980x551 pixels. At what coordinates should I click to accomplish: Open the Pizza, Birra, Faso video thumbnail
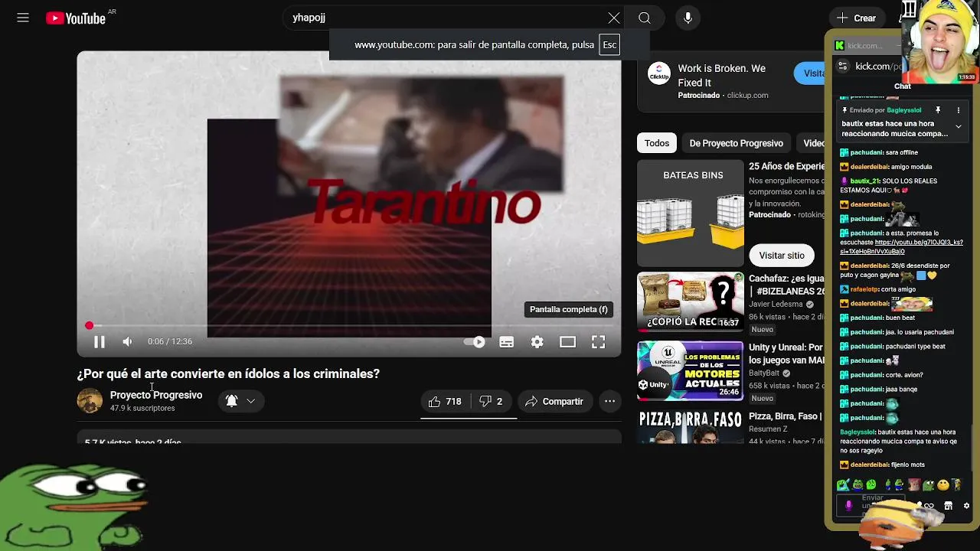click(x=691, y=427)
